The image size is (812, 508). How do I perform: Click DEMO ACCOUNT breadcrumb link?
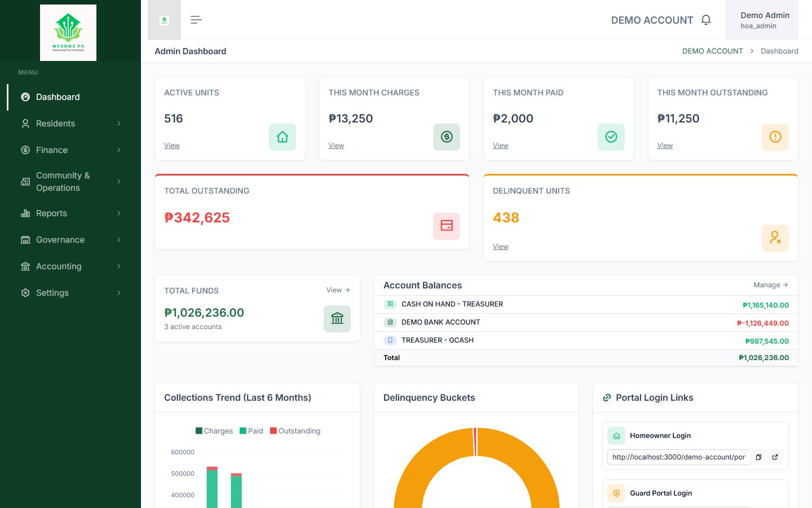[x=712, y=51]
